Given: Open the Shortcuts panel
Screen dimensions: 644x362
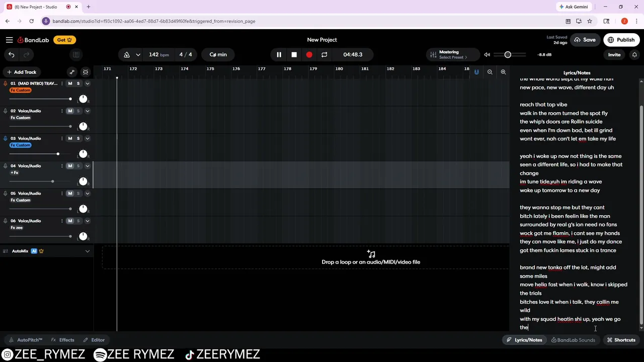Looking at the screenshot, I should click(x=621, y=340).
